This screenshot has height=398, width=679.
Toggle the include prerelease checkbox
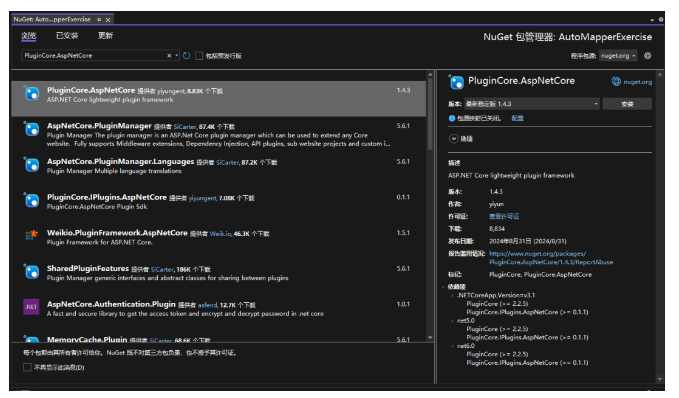[x=199, y=55]
